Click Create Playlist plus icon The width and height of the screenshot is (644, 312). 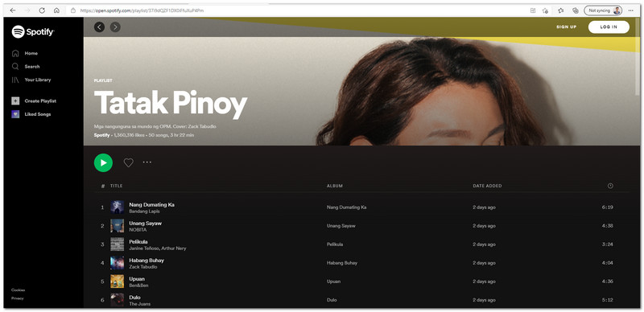coord(15,101)
